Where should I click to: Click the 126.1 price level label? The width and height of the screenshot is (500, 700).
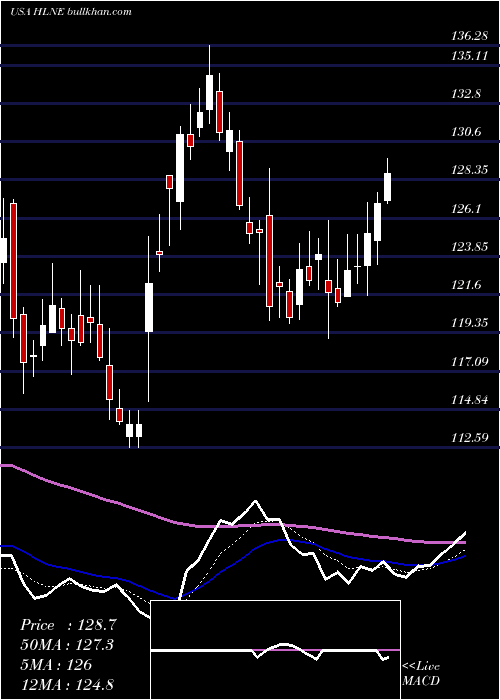(x=466, y=209)
